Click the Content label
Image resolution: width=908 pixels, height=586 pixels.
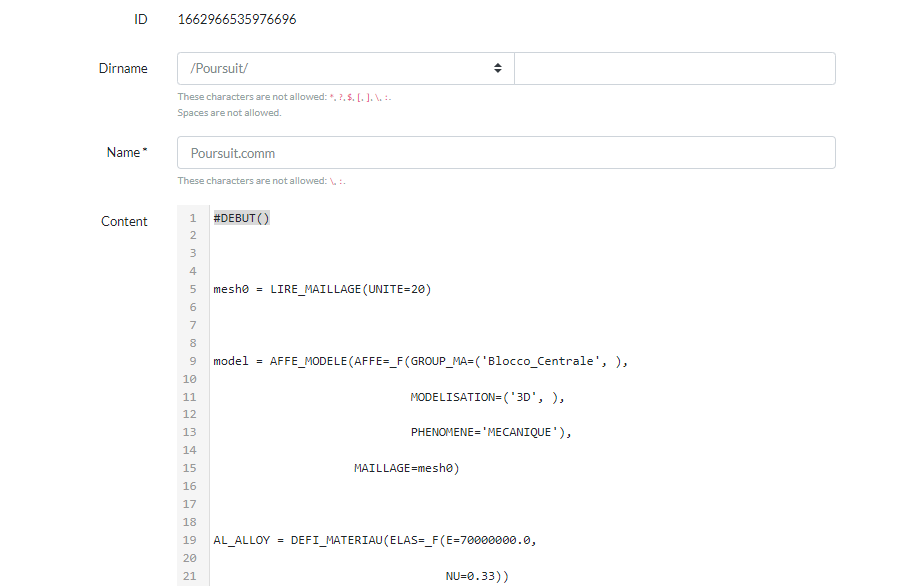pyautogui.click(x=124, y=221)
